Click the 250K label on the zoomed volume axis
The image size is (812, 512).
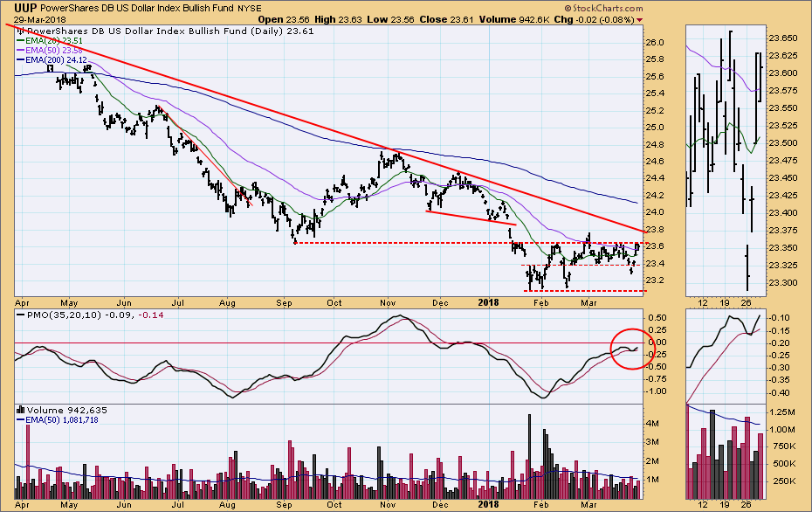[x=782, y=481]
